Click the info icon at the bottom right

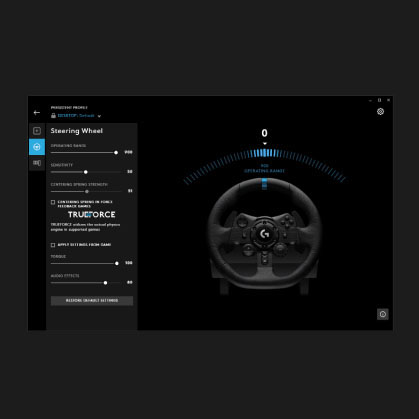coord(383,314)
